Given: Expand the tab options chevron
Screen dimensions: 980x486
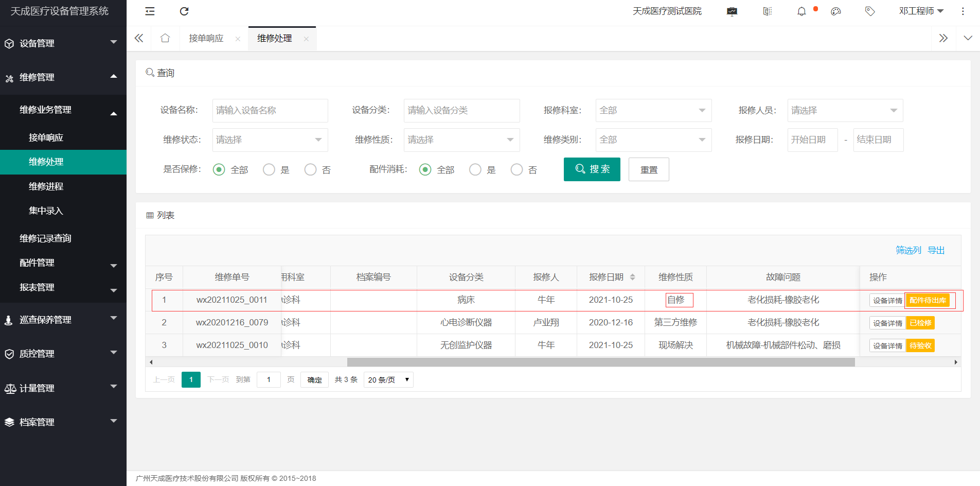Looking at the screenshot, I should coord(968,38).
